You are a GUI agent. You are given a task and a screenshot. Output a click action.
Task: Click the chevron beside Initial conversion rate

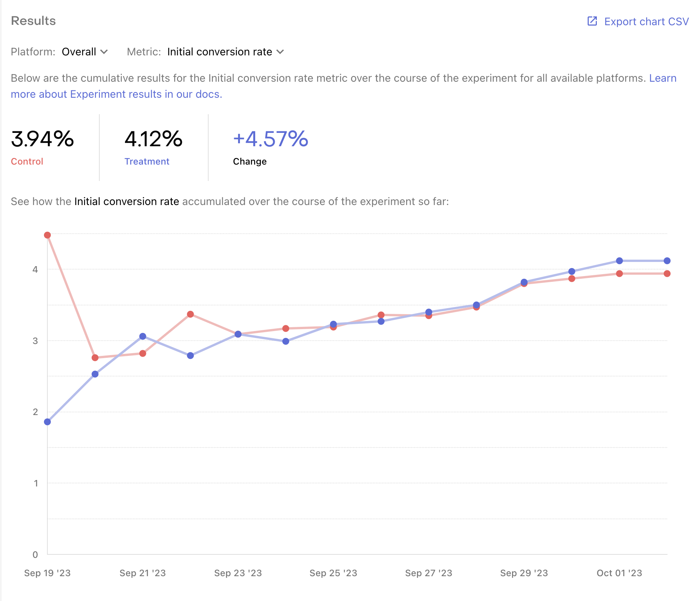[x=280, y=52]
